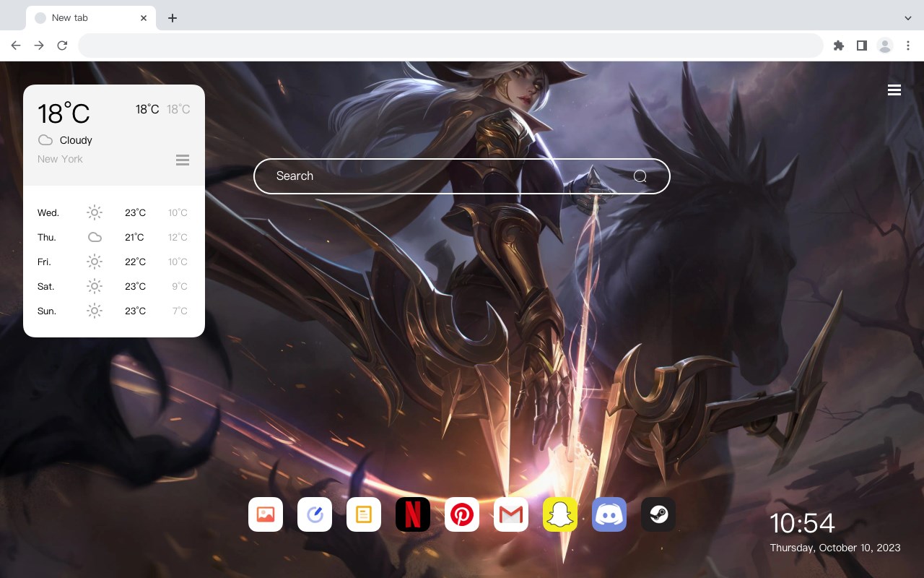Click Thursday's 21°C high temperature
This screenshot has height=578, width=924.
134,237
